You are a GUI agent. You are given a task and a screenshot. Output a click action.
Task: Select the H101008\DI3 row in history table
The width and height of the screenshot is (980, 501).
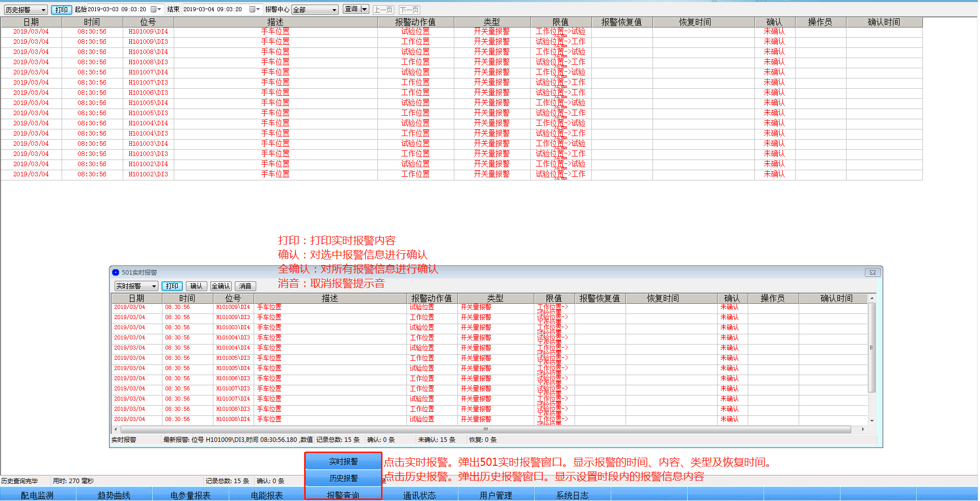click(461, 62)
